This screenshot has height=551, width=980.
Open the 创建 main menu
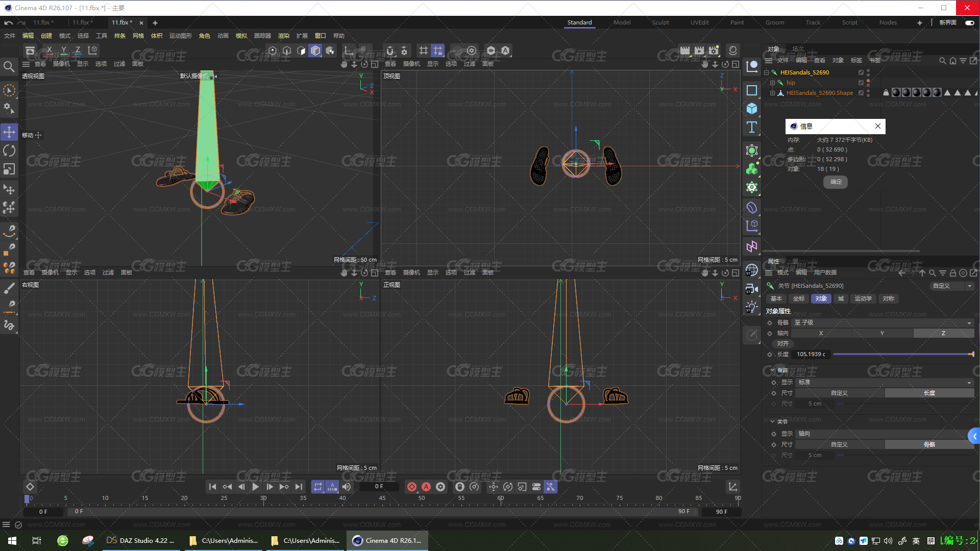pyautogui.click(x=46, y=36)
